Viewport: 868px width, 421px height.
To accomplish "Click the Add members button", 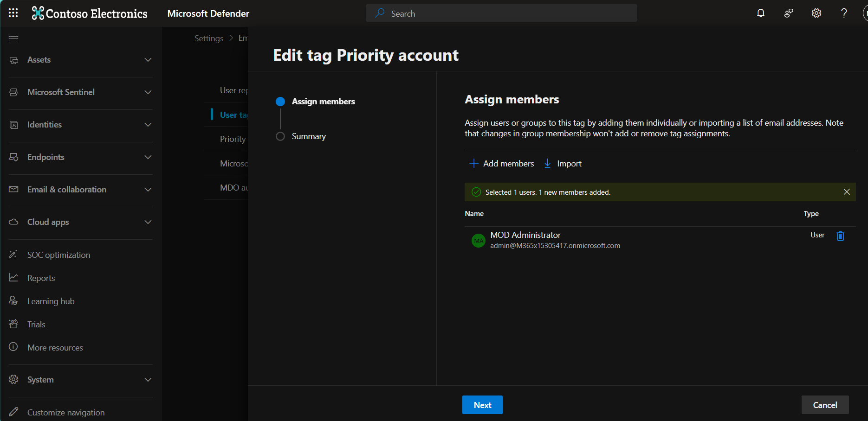I will (x=502, y=164).
